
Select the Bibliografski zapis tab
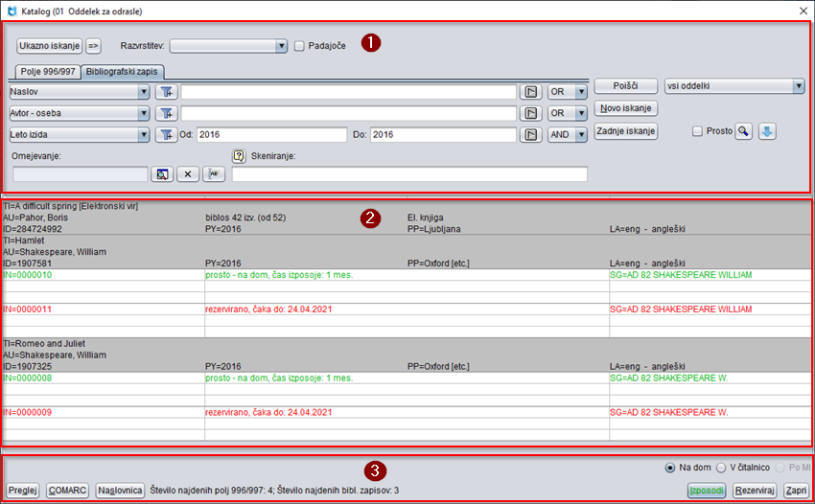[123, 72]
